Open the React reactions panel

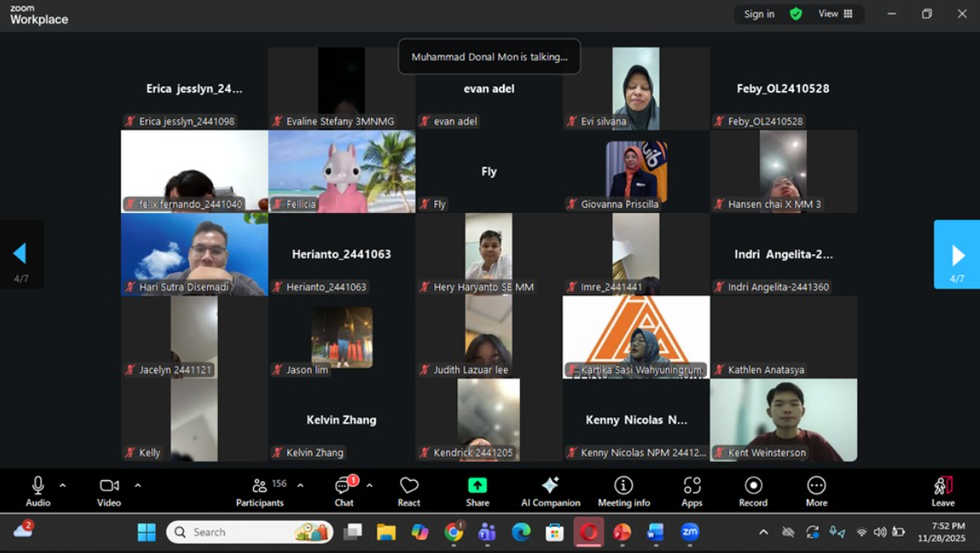tap(408, 490)
